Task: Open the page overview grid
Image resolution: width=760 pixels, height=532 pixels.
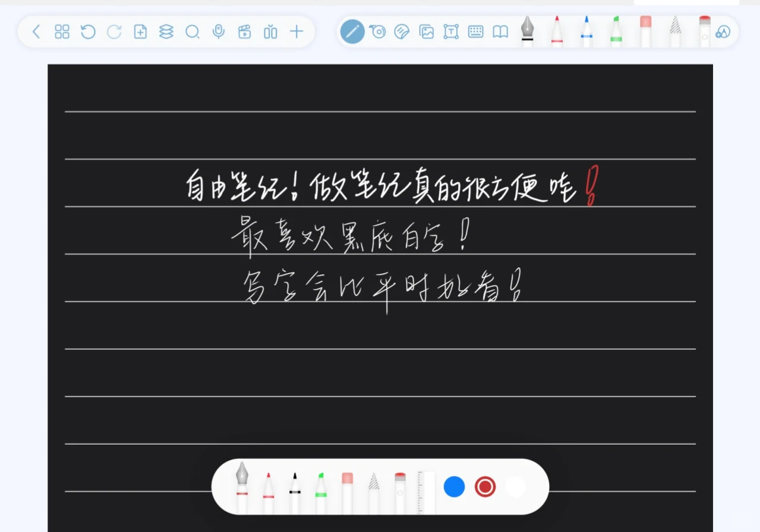Action: 61,32
